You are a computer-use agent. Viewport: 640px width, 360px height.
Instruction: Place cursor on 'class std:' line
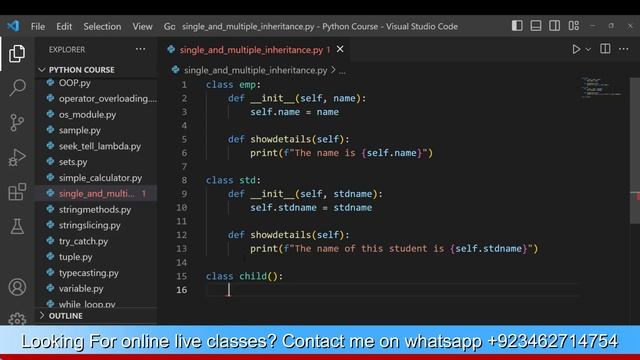pyautogui.click(x=233, y=180)
